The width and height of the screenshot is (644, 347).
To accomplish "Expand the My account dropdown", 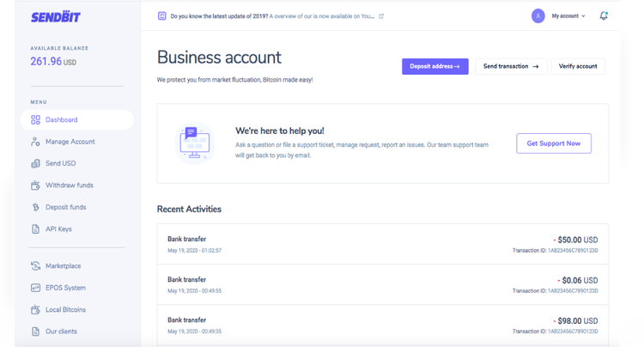I will [x=568, y=16].
